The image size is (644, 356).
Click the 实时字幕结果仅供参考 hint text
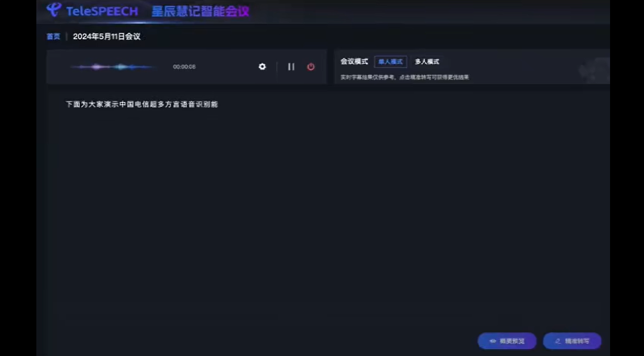(404, 77)
